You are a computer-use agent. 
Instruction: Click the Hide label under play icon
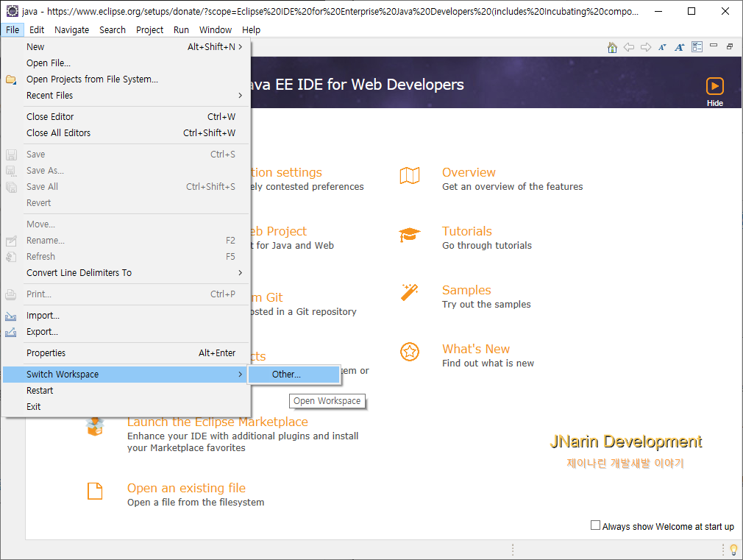tap(714, 103)
